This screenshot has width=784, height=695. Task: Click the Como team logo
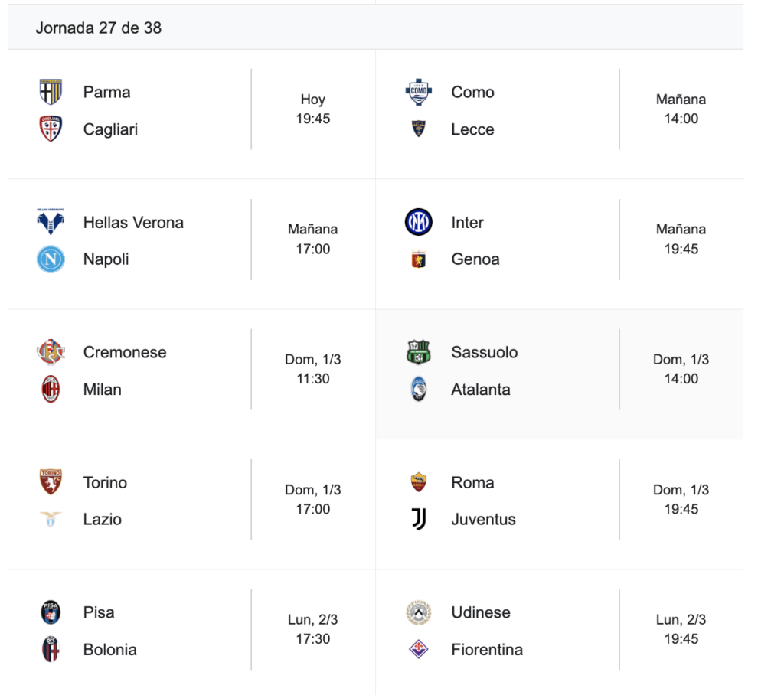click(419, 92)
